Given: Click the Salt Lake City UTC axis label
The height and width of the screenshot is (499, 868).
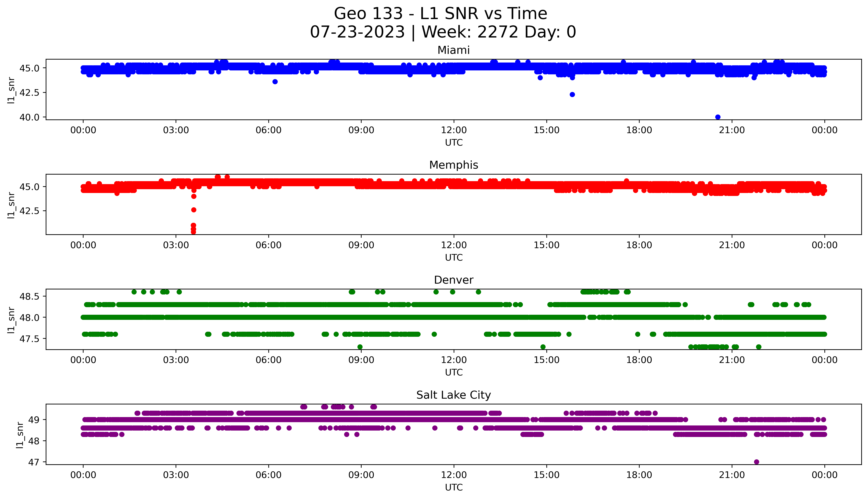Looking at the screenshot, I should coord(454,487).
